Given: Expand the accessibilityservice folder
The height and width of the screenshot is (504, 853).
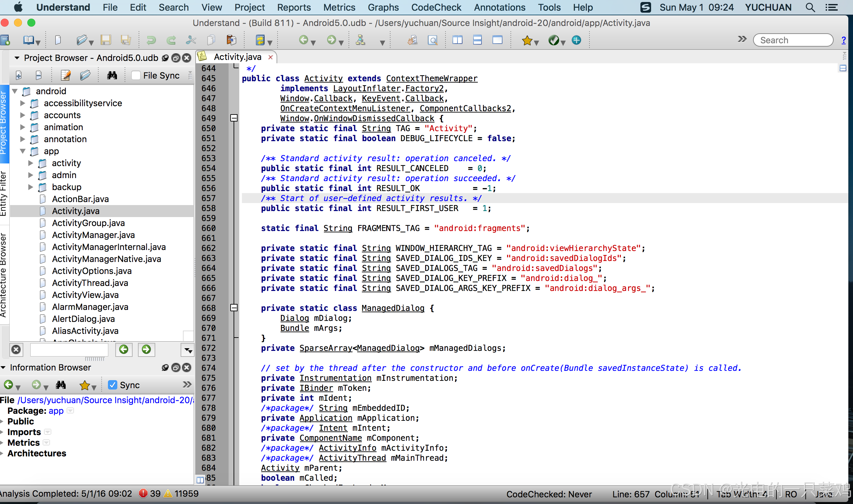Looking at the screenshot, I should (x=23, y=103).
